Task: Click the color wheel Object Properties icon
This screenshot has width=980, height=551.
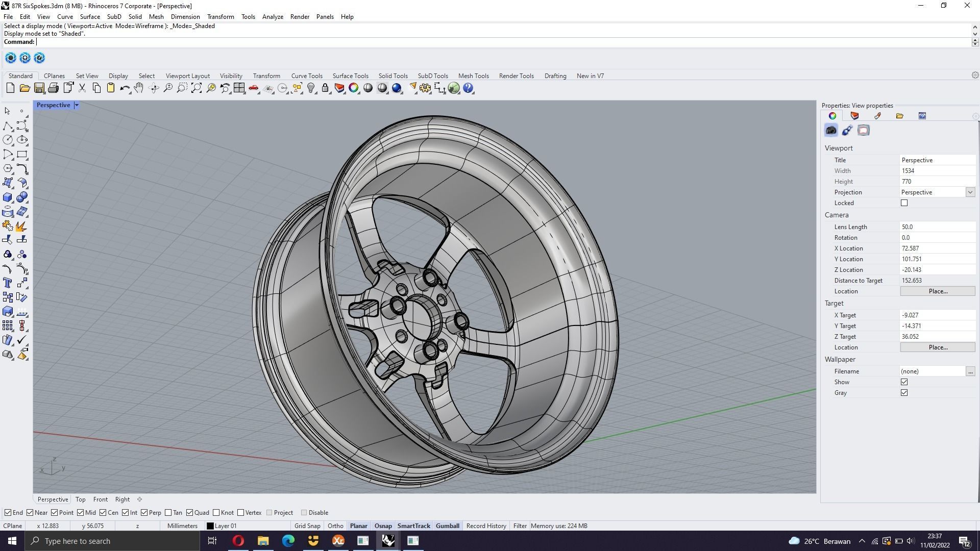Action: [x=353, y=88]
